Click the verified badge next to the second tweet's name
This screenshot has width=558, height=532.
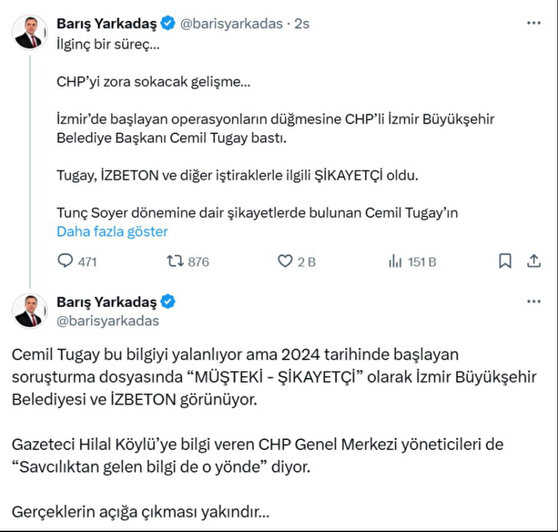click(x=168, y=302)
